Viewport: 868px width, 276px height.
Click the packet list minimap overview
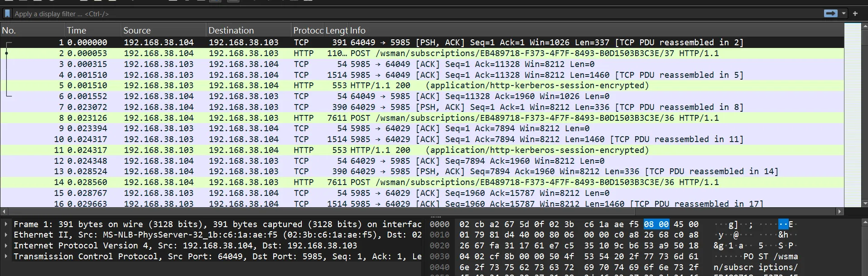click(x=852, y=113)
